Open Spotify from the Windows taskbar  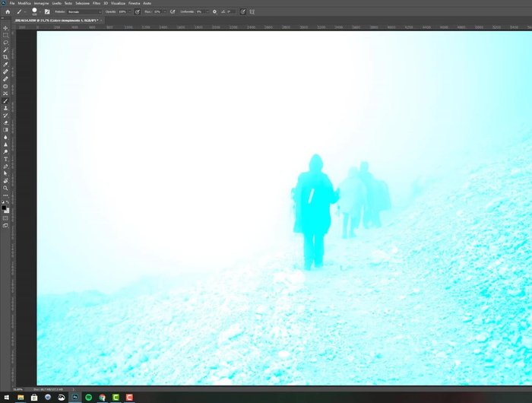click(x=89, y=397)
